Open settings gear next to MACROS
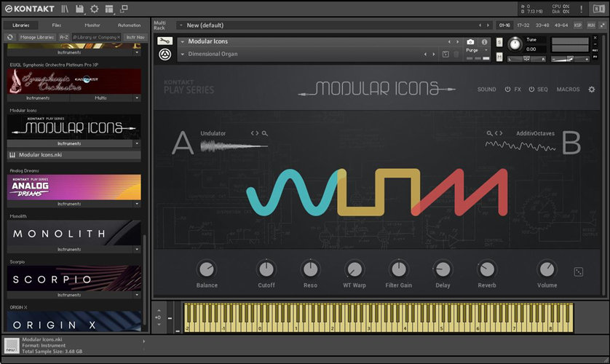 pyautogui.click(x=592, y=90)
